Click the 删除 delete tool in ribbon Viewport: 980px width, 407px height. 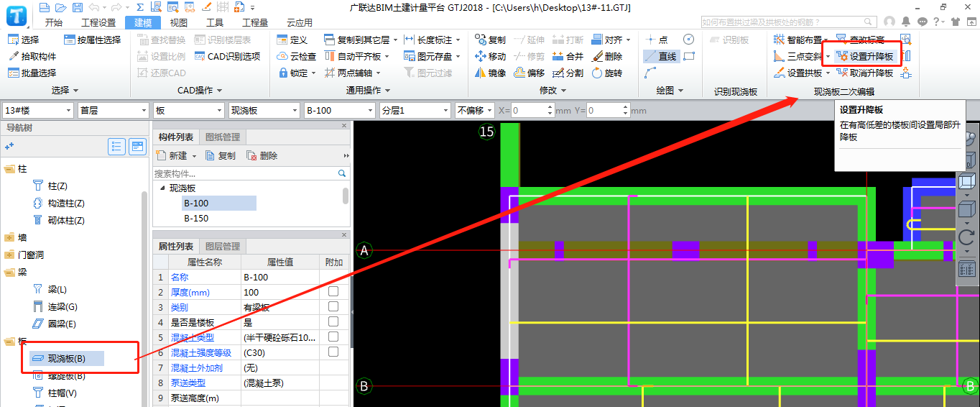click(x=607, y=56)
